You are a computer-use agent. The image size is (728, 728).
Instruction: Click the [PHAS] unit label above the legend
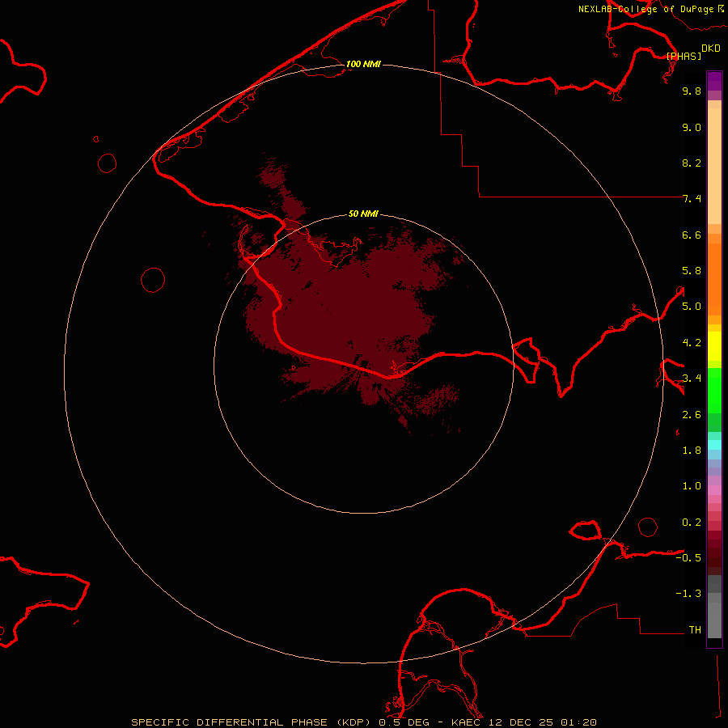(x=684, y=56)
